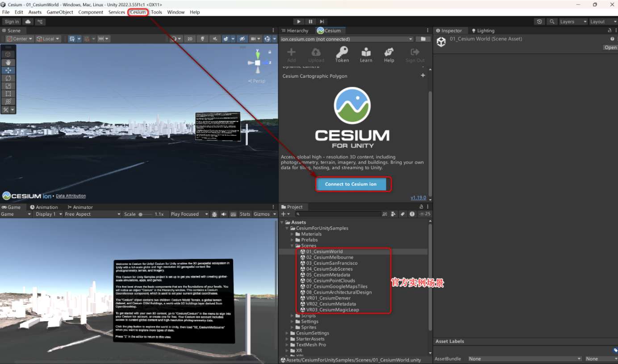This screenshot has width=618, height=364.
Task: Click Connect to Cesium ion button
Action: (x=351, y=184)
